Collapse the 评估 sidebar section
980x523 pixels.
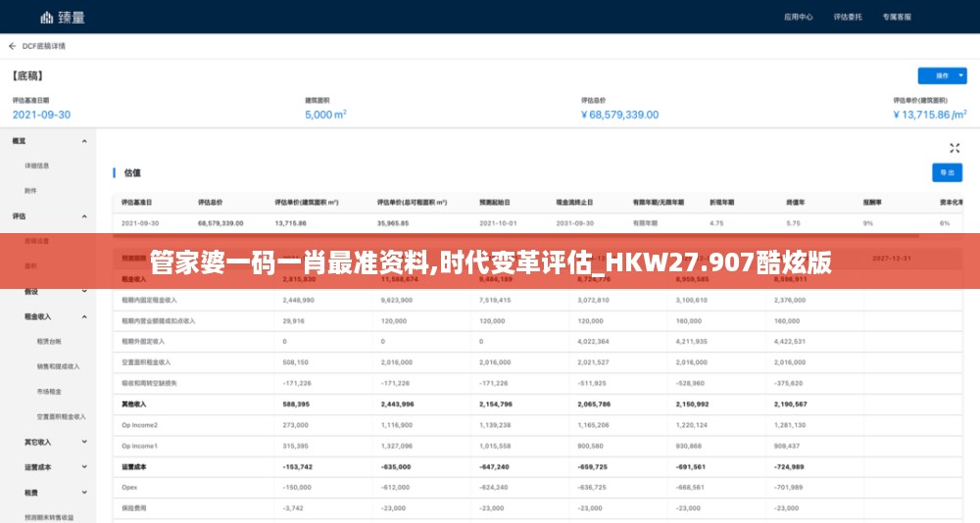[84, 215]
